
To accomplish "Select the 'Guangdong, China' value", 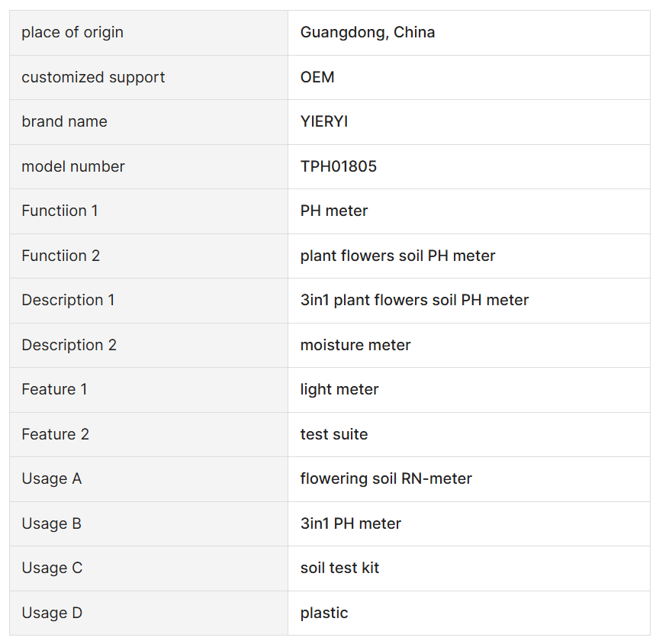I will 368,32.
